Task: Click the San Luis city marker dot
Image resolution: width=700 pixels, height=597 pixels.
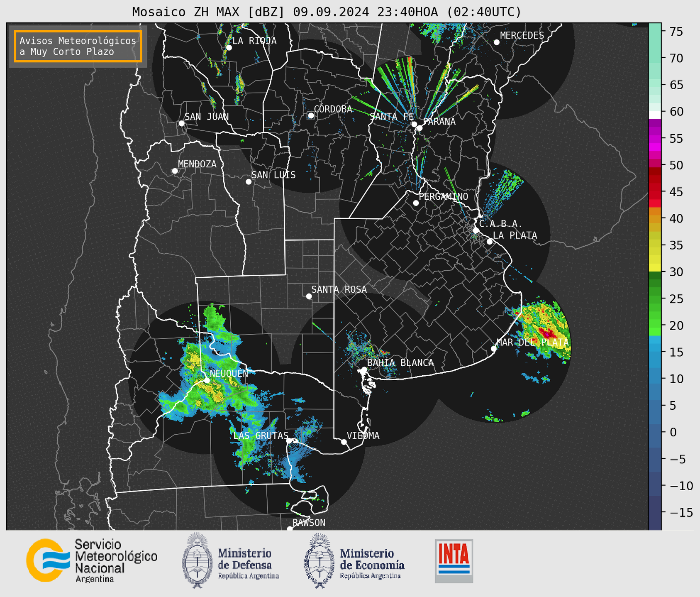Action: click(249, 182)
